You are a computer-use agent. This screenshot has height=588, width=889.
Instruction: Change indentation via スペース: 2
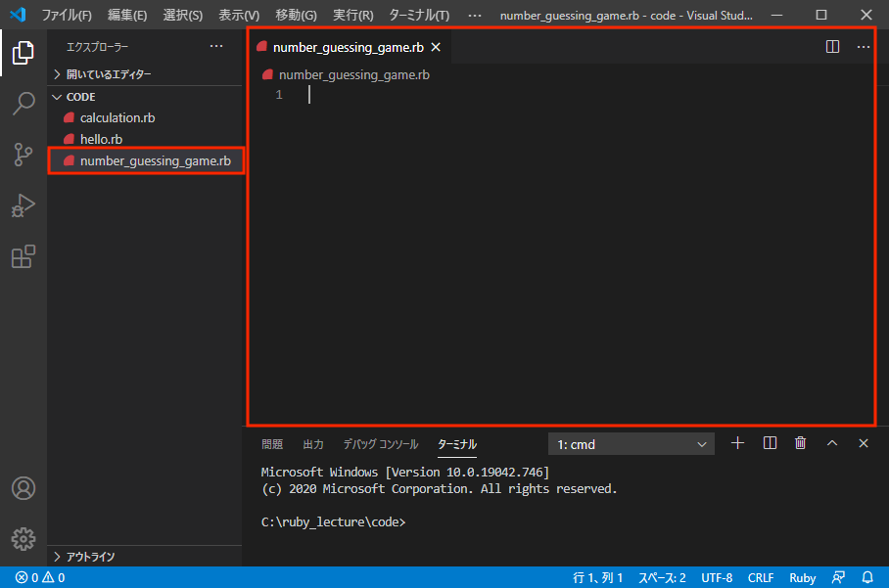[662, 577]
